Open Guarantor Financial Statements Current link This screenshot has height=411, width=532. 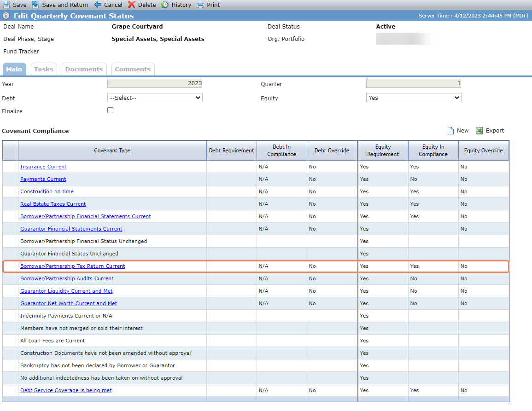point(71,229)
